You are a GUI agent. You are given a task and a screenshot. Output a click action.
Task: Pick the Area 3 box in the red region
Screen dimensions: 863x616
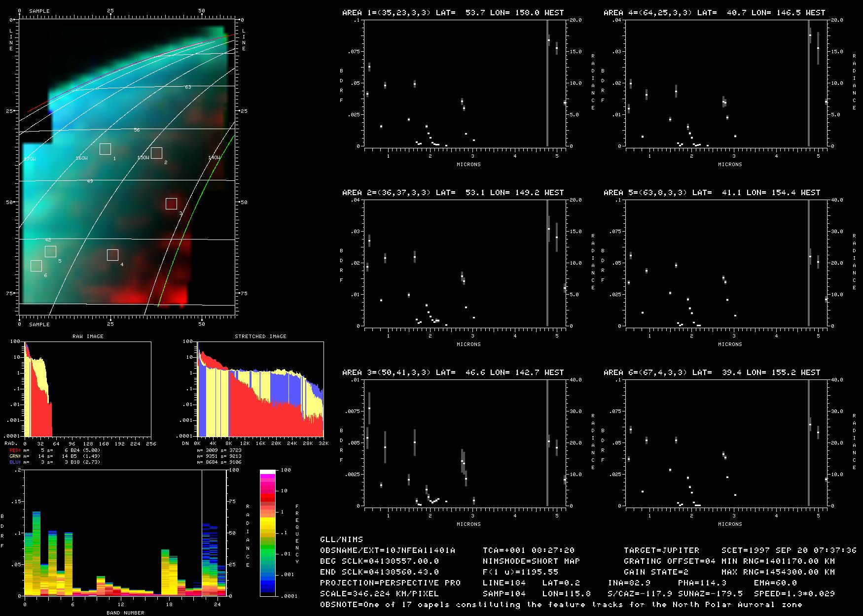tap(171, 204)
